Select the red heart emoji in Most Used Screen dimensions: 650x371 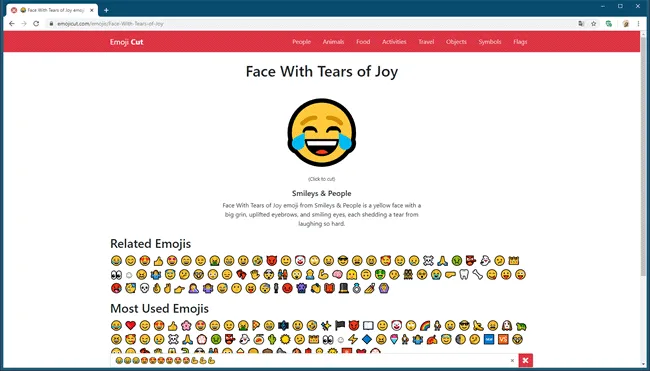click(x=131, y=325)
